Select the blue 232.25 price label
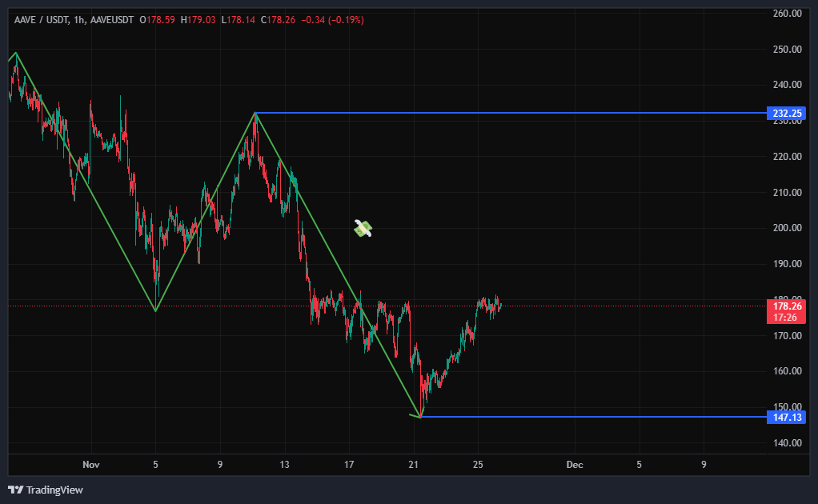818x504 pixels. point(785,114)
